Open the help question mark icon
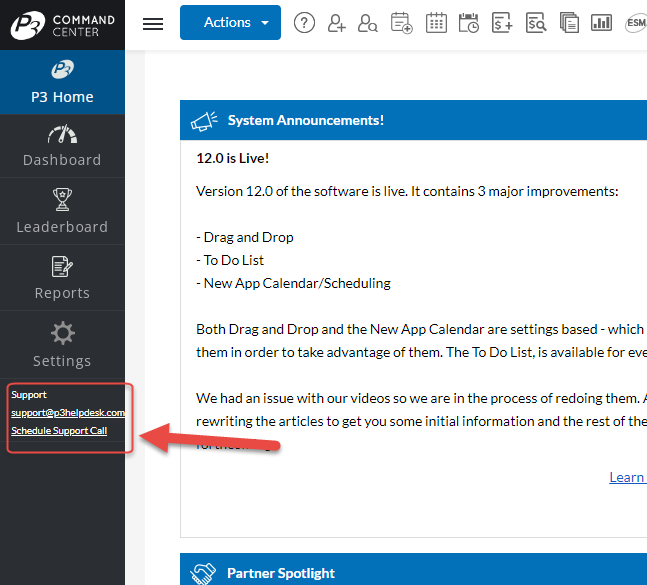The height and width of the screenshot is (585, 647). pyautogui.click(x=304, y=23)
